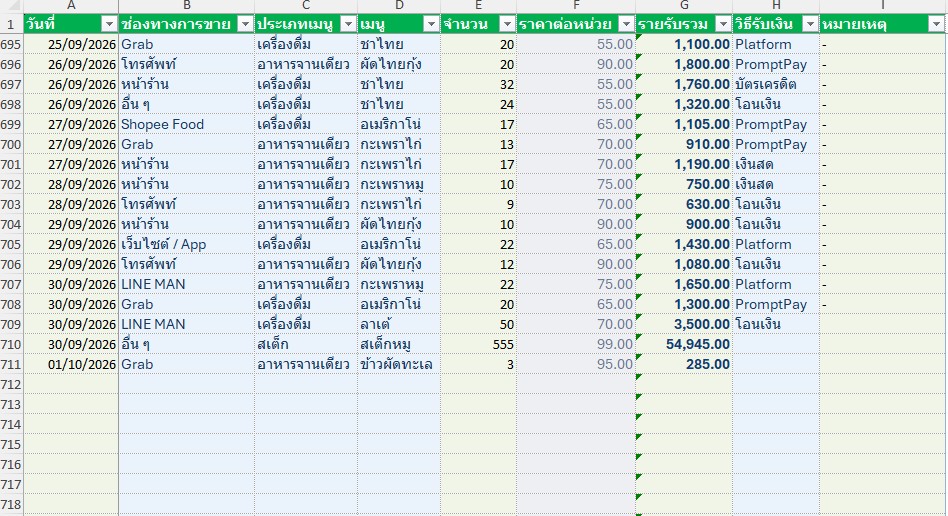
Task: Select the ข้าวผัดทะเล menu cell
Action: [399, 364]
